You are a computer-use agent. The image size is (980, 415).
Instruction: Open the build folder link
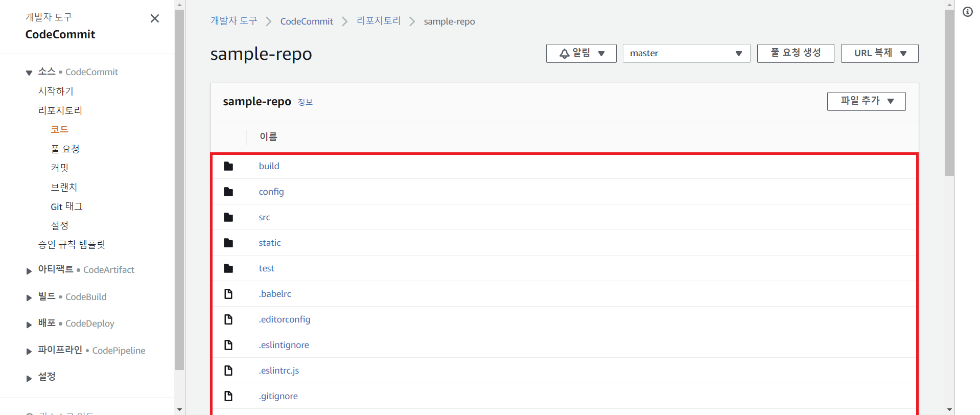click(269, 166)
